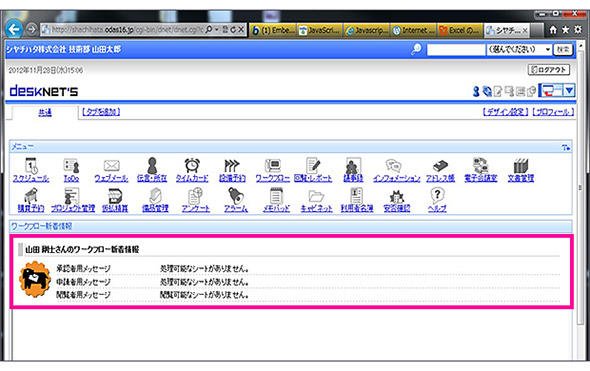This screenshot has width=590, height=371.
Task: Open the [デザイン設定] link
Action: pyautogui.click(x=506, y=112)
